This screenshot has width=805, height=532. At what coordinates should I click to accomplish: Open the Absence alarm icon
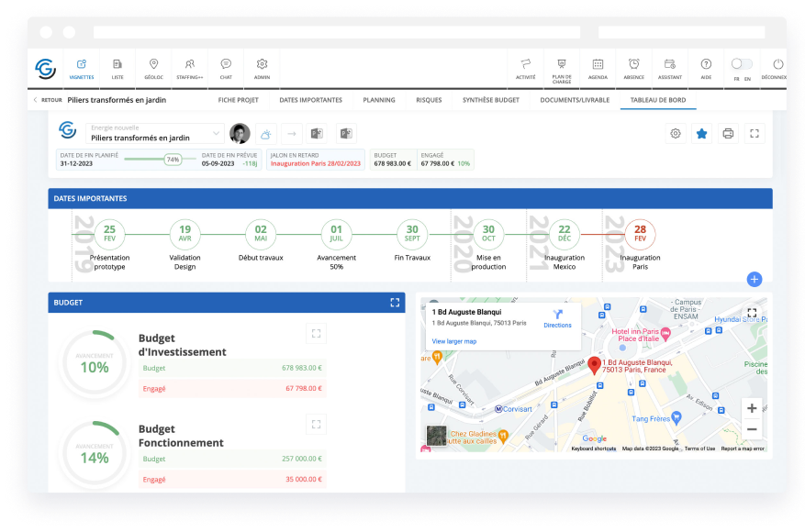pyautogui.click(x=633, y=68)
